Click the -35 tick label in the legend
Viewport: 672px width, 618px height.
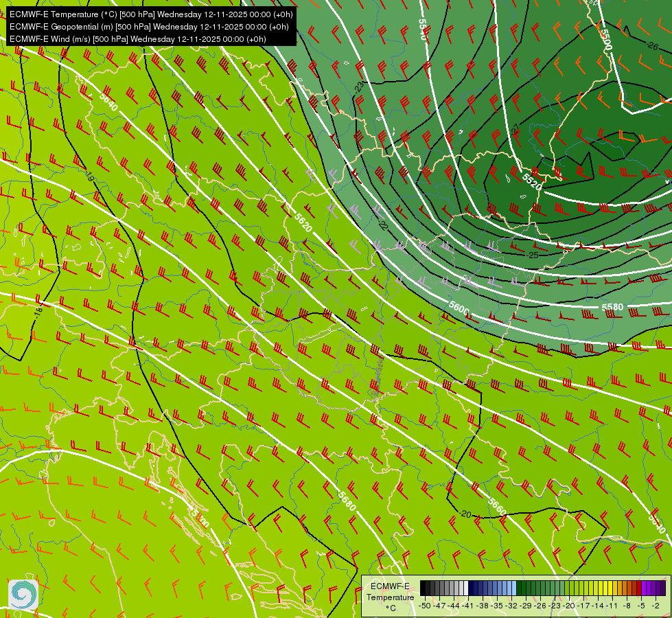point(497,606)
